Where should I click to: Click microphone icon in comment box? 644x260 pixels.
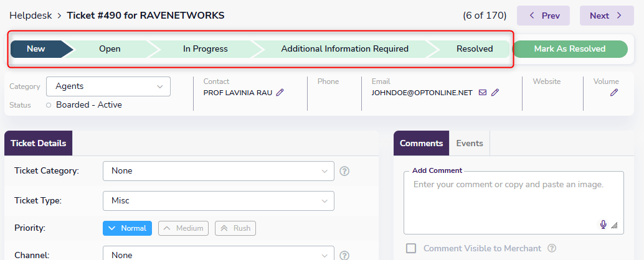point(603,225)
